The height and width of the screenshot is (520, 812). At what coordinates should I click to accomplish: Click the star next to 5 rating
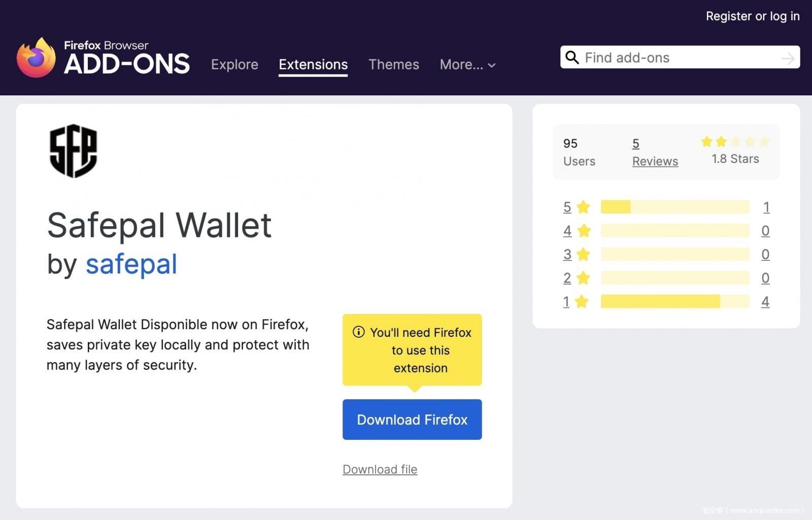(584, 207)
